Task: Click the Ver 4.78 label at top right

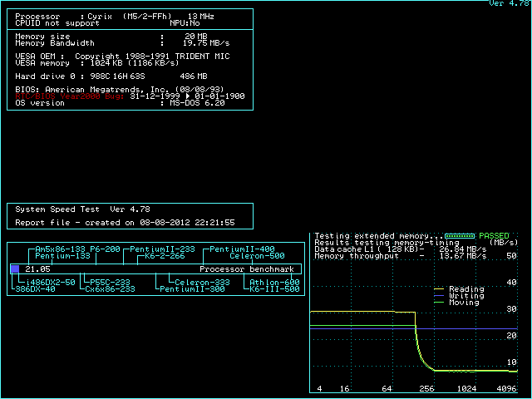Action: 509,3
